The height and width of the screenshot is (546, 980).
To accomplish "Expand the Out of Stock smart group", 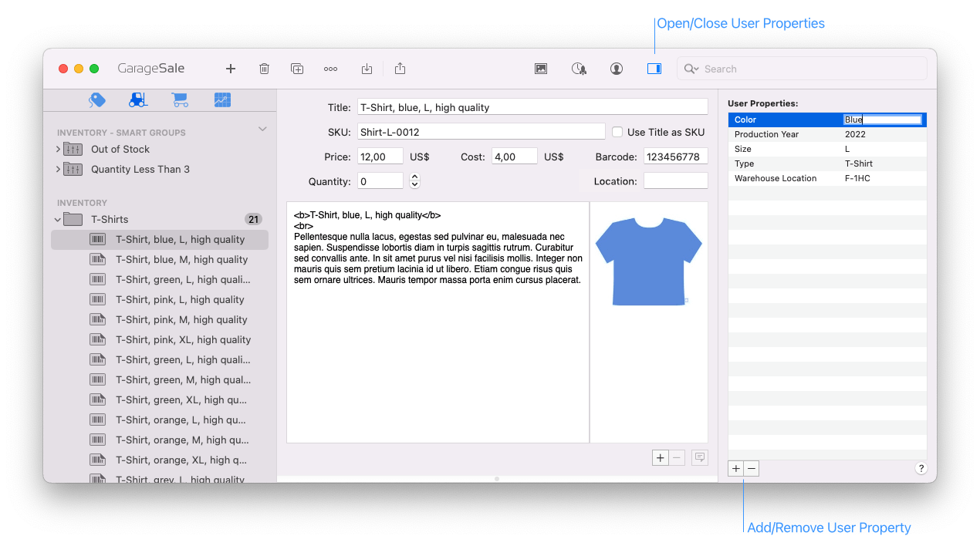I will (58, 149).
